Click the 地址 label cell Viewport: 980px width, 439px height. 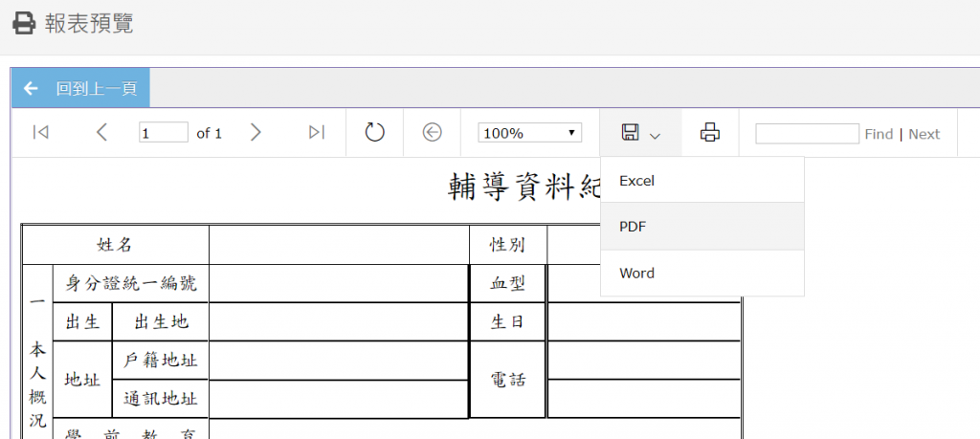point(82,379)
